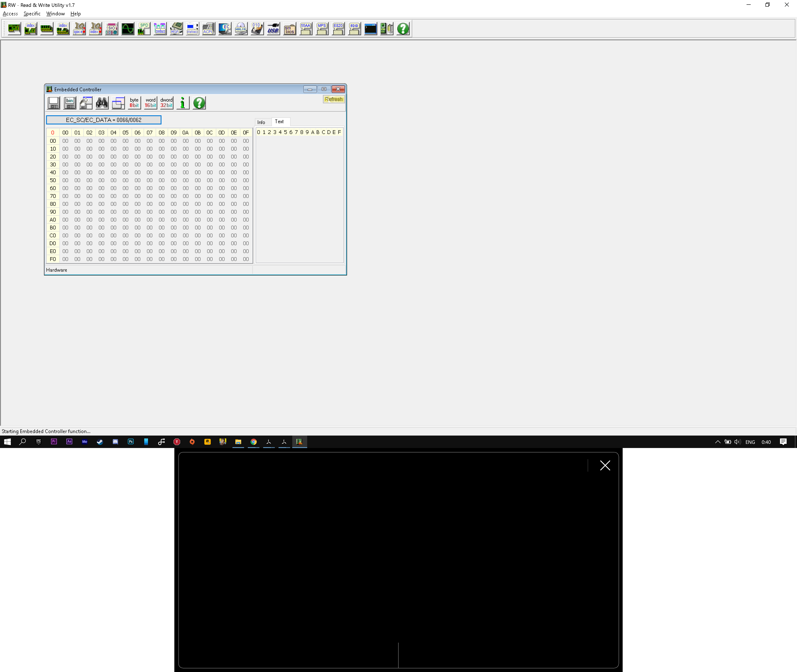
Task: Save EC dump as binary file
Action: coord(69,103)
